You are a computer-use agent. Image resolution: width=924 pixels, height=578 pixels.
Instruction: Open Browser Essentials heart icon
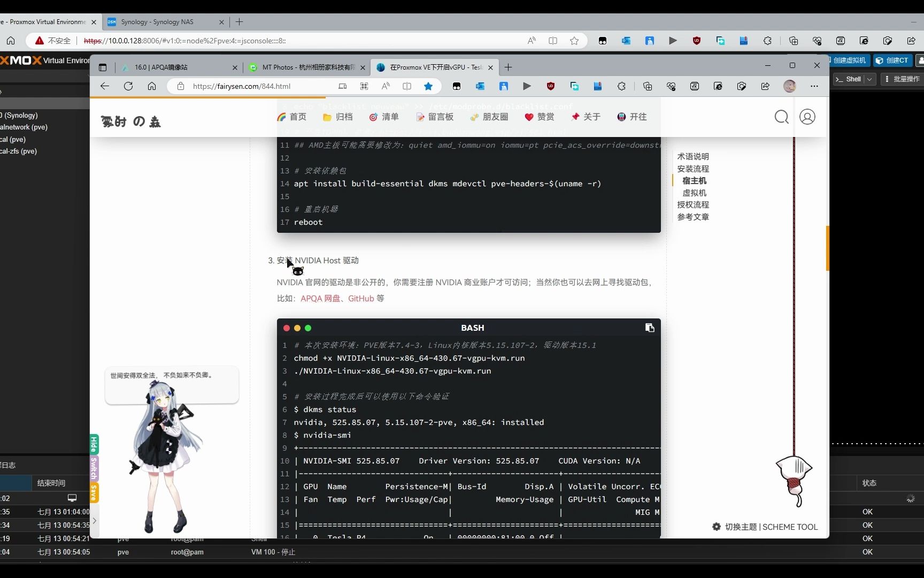[671, 86]
